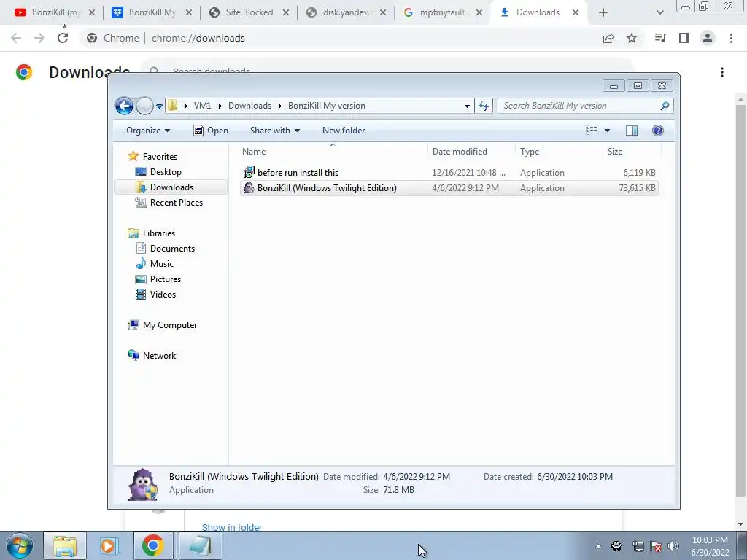This screenshot has width=747, height=560.
Task: Select Downloads in address breadcrumb
Action: click(249, 106)
